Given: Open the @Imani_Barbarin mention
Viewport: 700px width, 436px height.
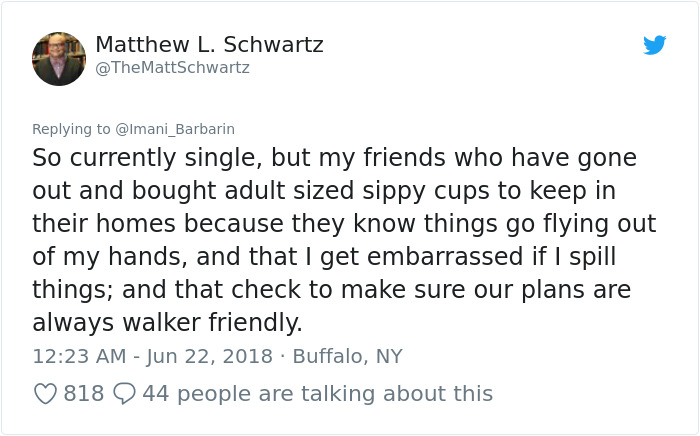Looking at the screenshot, I should 175,129.
